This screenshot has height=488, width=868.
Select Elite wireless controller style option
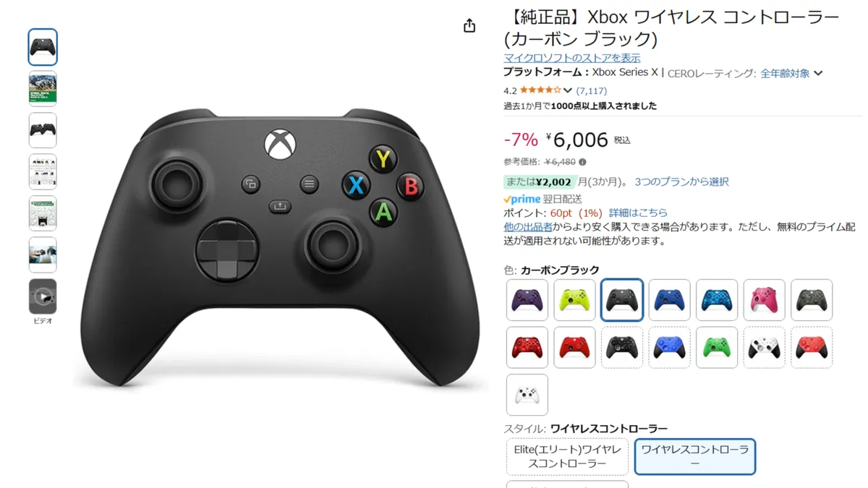pyautogui.click(x=568, y=456)
